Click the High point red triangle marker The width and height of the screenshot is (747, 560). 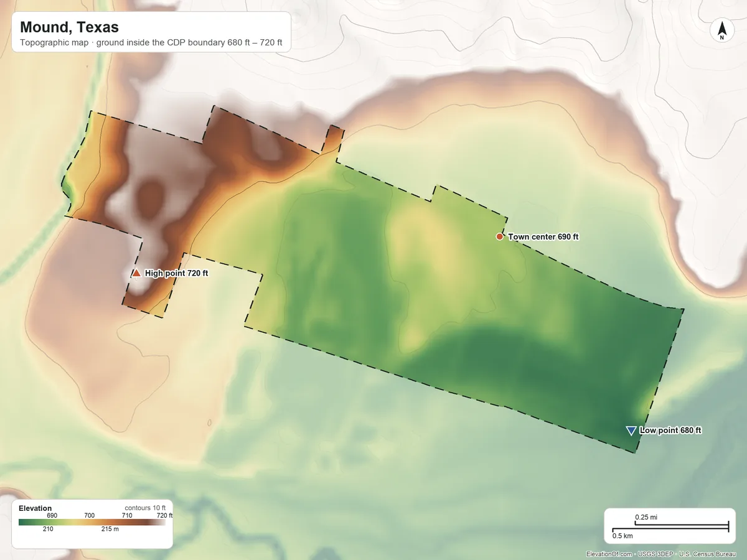coord(136,273)
